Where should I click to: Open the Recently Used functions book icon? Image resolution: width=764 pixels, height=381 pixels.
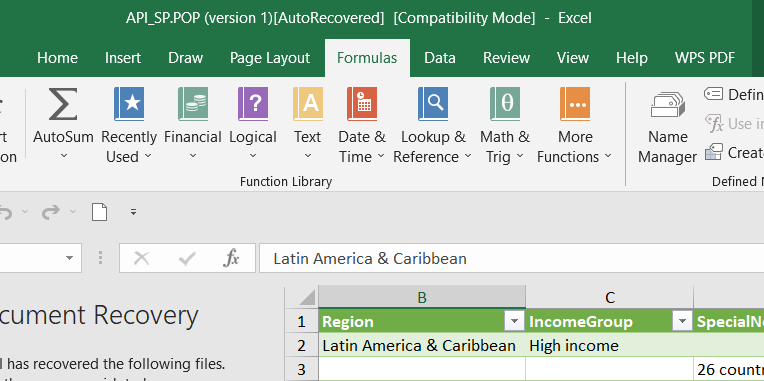(129, 104)
